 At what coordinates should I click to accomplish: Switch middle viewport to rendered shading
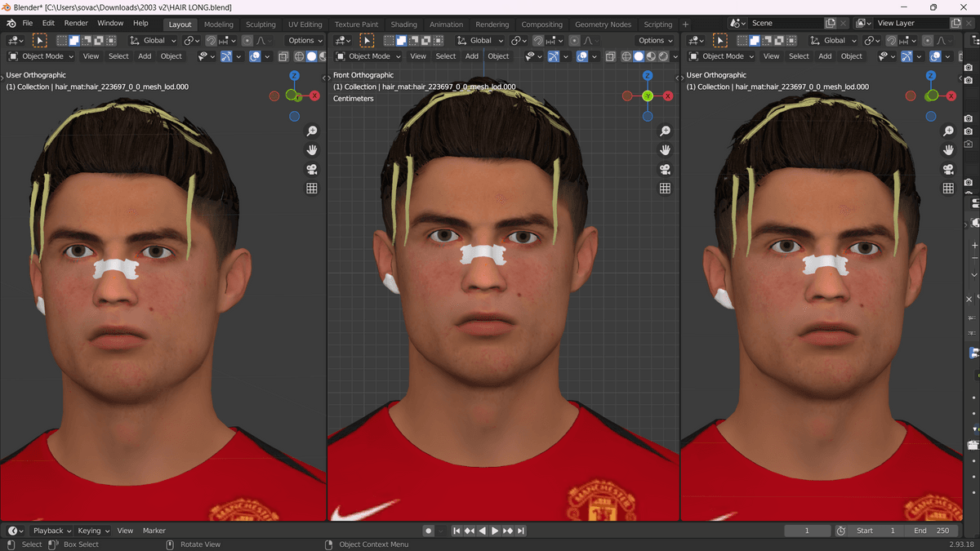pyautogui.click(x=663, y=56)
